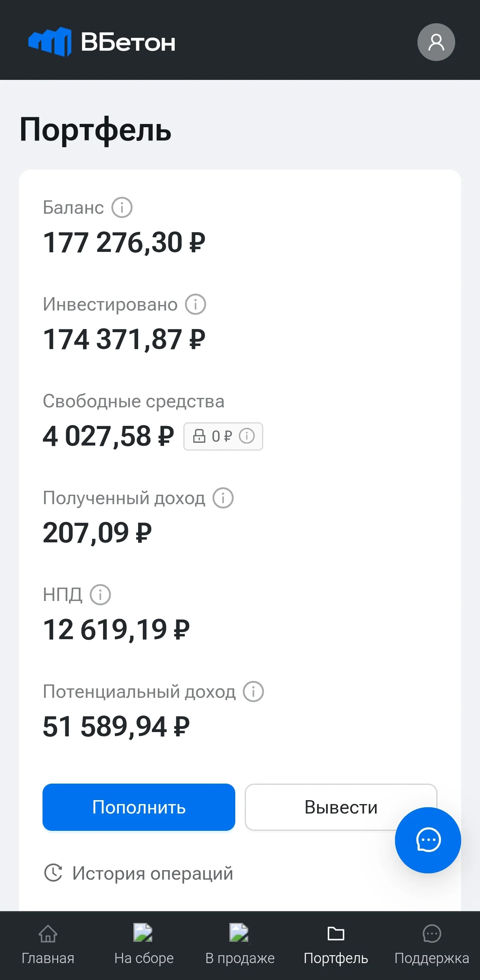Tap the lock icon in blocked funds badge

coord(199,436)
